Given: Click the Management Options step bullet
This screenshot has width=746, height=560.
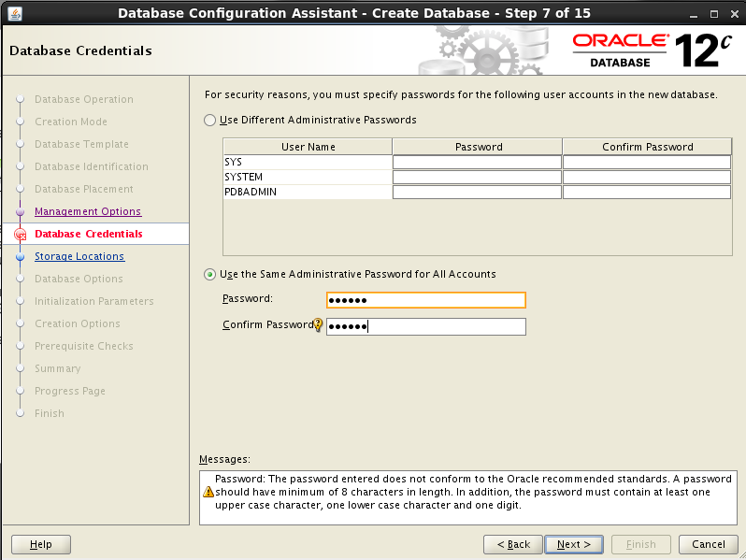Looking at the screenshot, I should click(20, 211).
